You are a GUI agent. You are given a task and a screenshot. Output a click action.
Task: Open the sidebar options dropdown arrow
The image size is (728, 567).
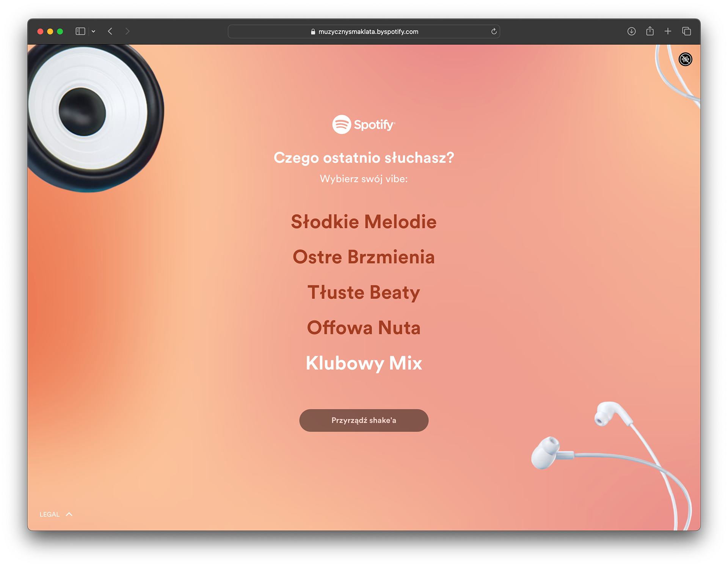pos(93,31)
